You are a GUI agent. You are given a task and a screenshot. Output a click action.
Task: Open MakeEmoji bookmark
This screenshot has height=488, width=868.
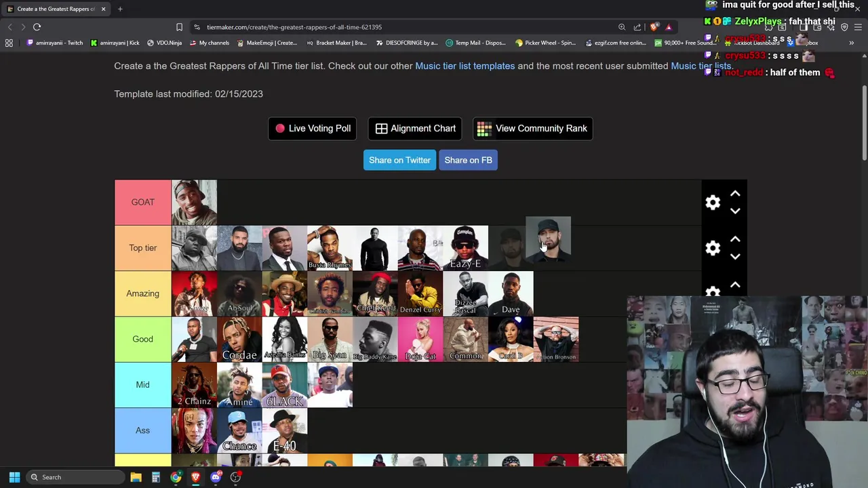(267, 43)
